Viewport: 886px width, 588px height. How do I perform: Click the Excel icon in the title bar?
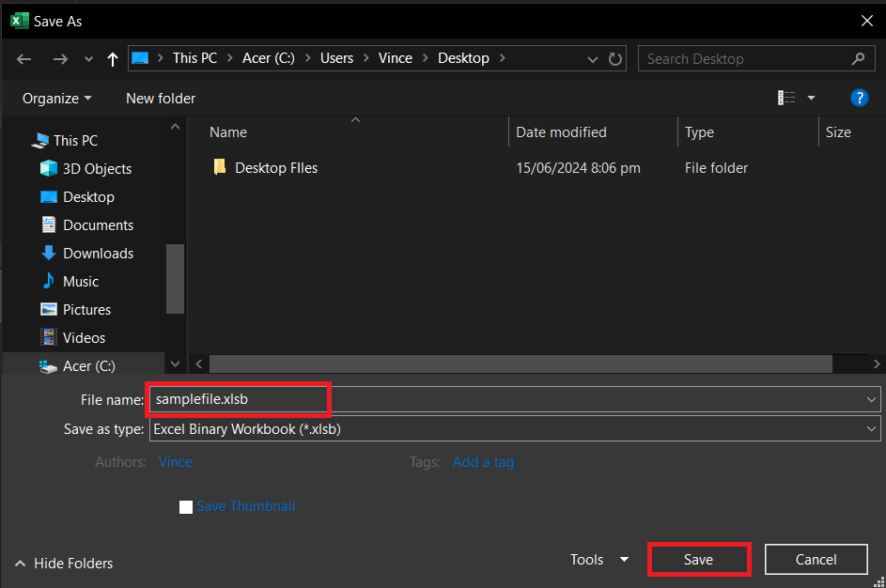click(x=20, y=20)
